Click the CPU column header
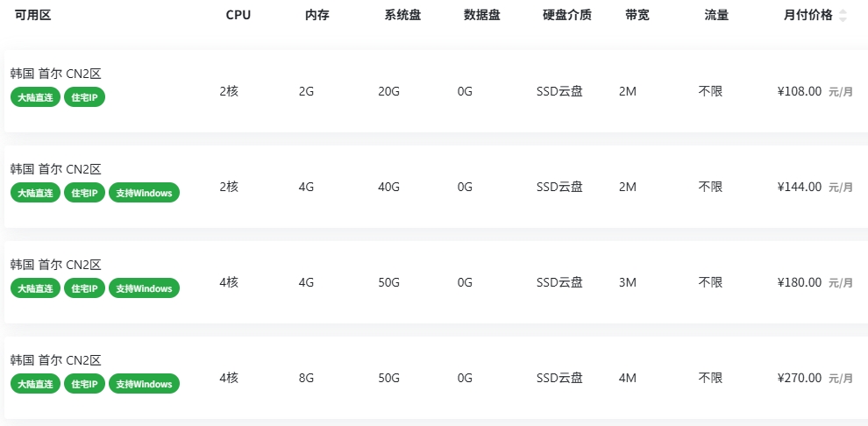 tap(238, 15)
